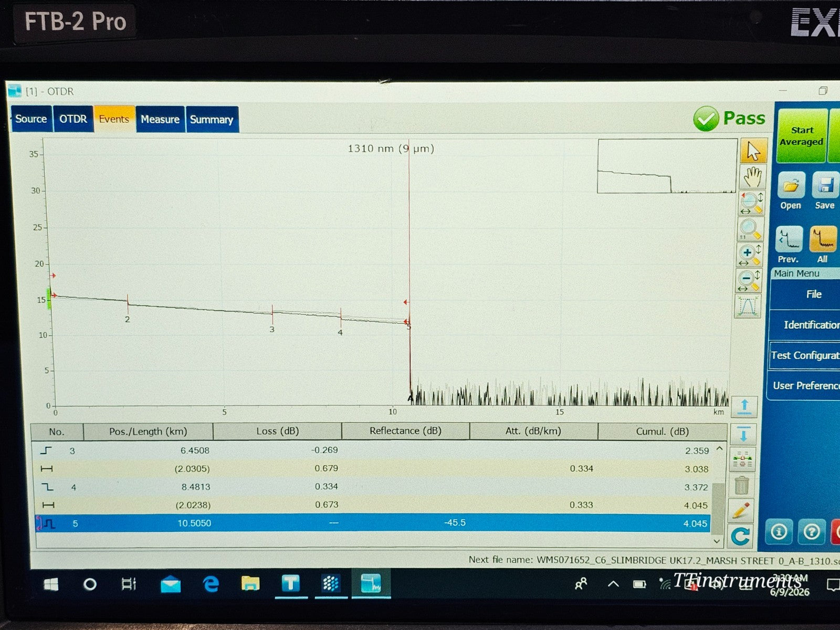840x630 pixels.
Task: Switch to the Source tab
Action: (31, 119)
